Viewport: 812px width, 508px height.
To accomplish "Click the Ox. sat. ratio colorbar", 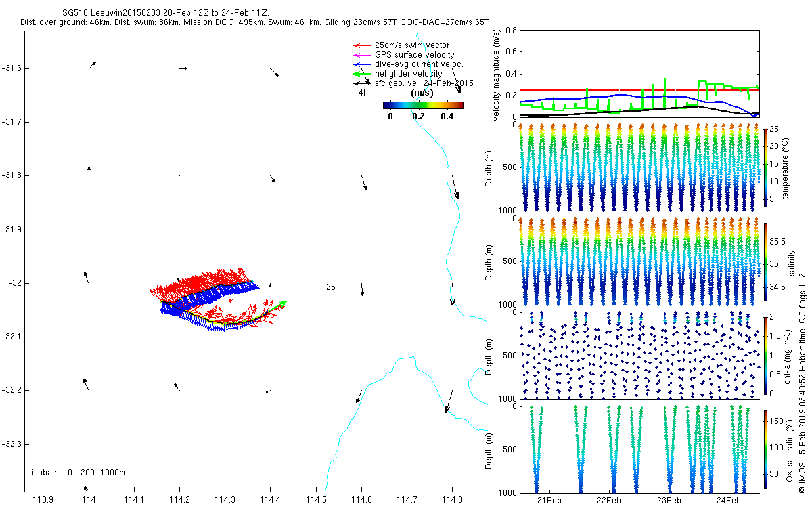I will click(765, 450).
